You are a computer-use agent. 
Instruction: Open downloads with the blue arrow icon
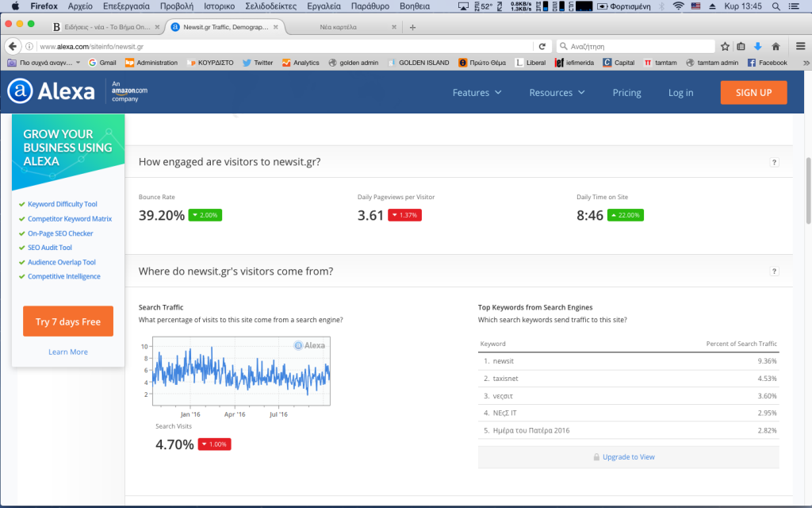[x=757, y=46]
